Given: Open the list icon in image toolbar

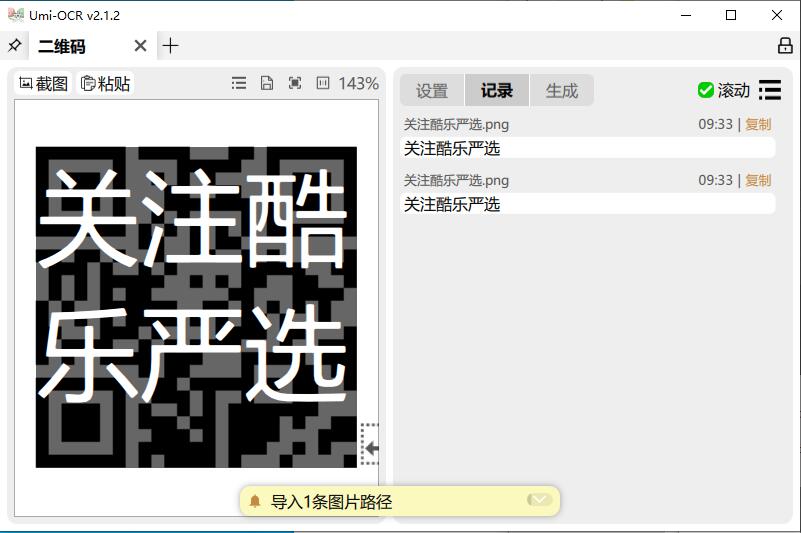Looking at the screenshot, I should [239, 83].
